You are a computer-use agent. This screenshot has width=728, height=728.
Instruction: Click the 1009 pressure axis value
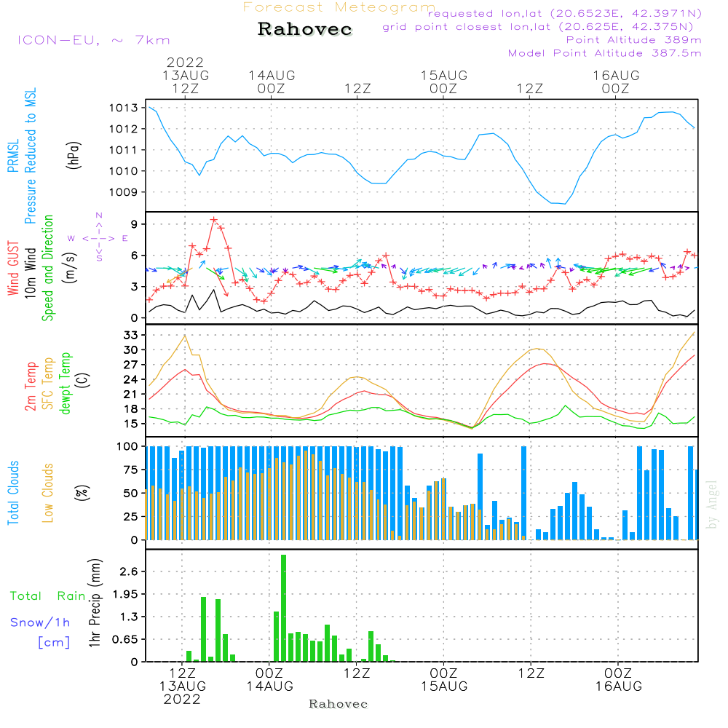pyautogui.click(x=124, y=191)
